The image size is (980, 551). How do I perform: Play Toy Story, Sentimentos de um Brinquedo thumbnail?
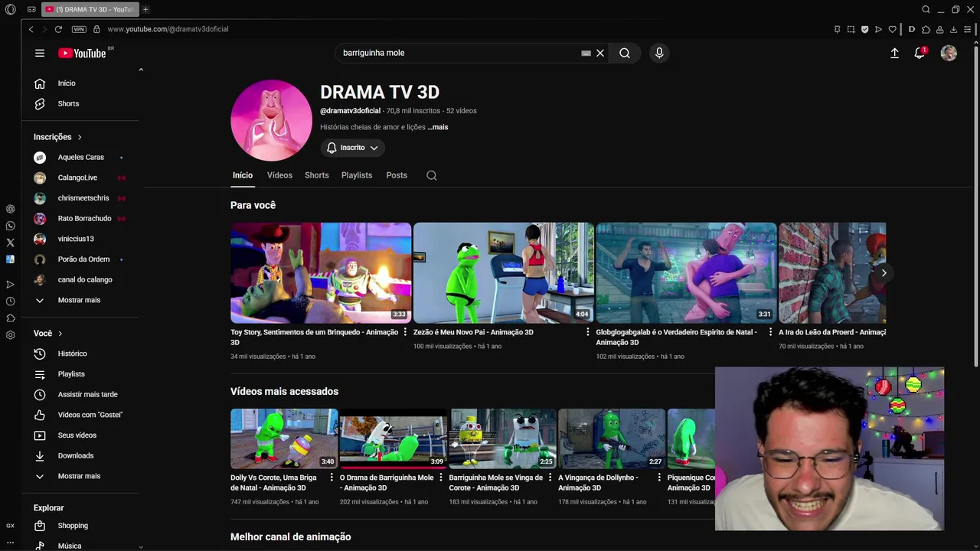tap(321, 273)
